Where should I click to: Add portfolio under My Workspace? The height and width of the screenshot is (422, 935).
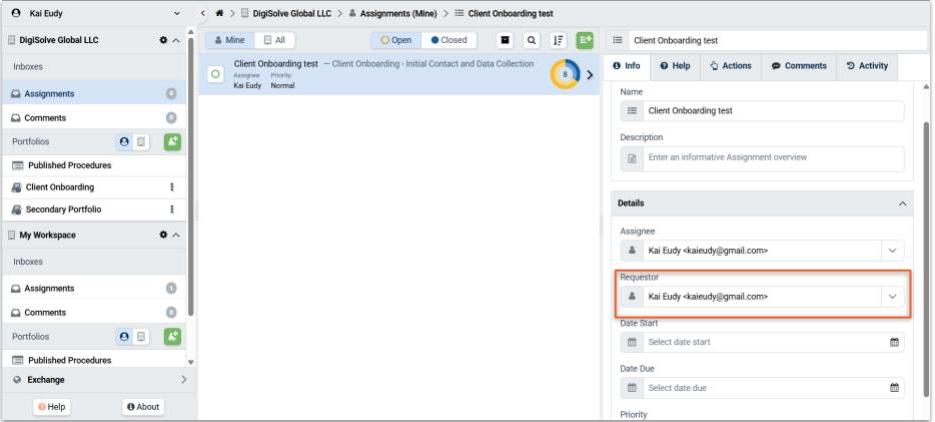(172, 336)
